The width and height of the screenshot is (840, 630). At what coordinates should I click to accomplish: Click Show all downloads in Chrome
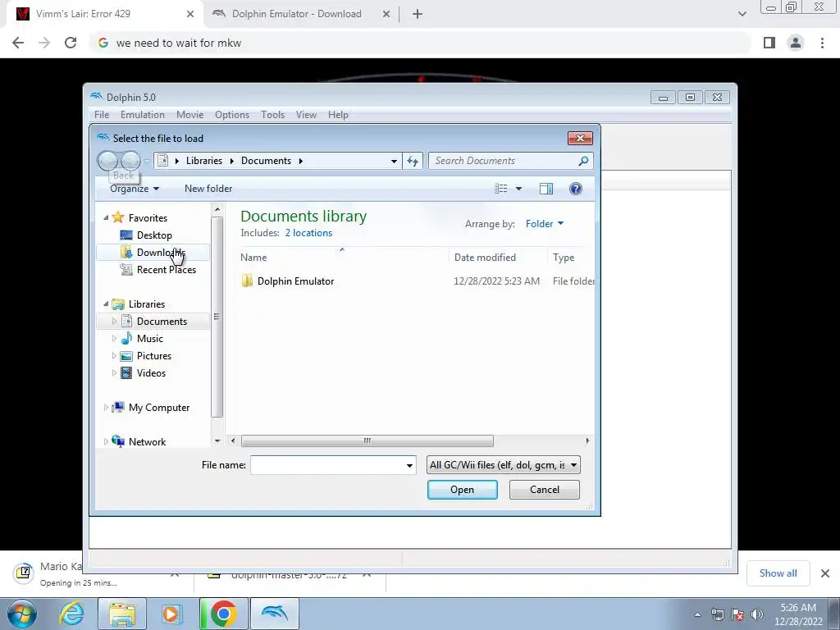tap(778, 573)
